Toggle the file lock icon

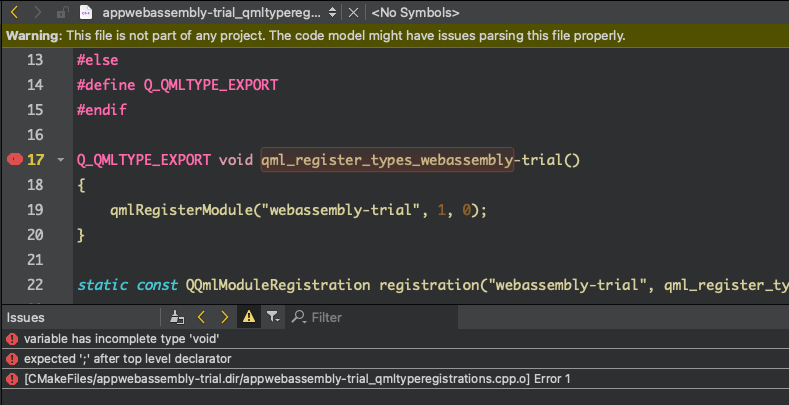tap(62, 13)
